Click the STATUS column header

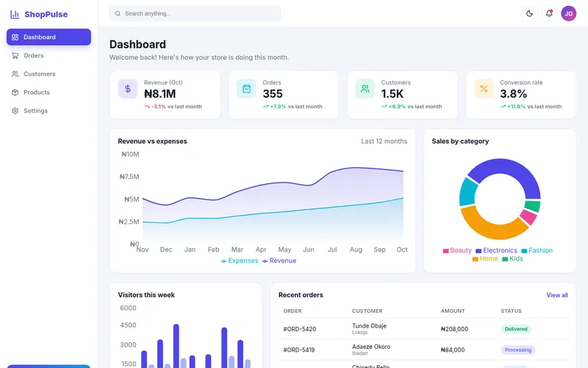click(x=511, y=311)
